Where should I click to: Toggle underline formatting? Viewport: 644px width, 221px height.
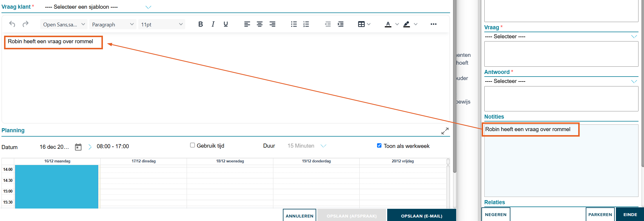tap(226, 24)
